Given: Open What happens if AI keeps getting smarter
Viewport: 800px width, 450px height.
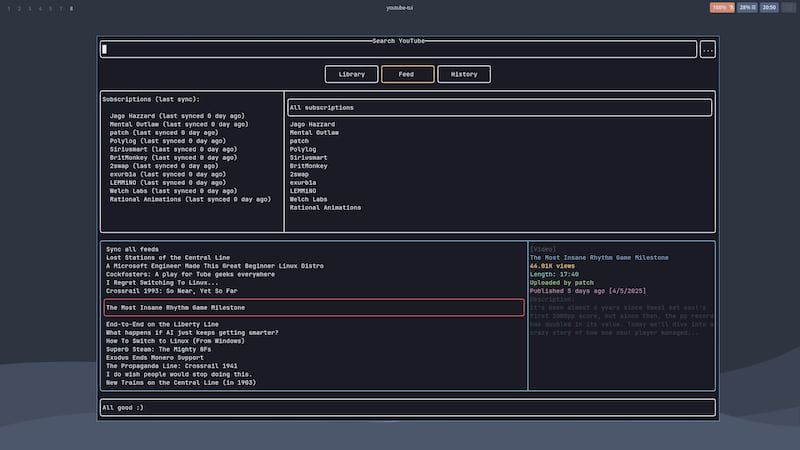Looking at the screenshot, I should (192, 333).
